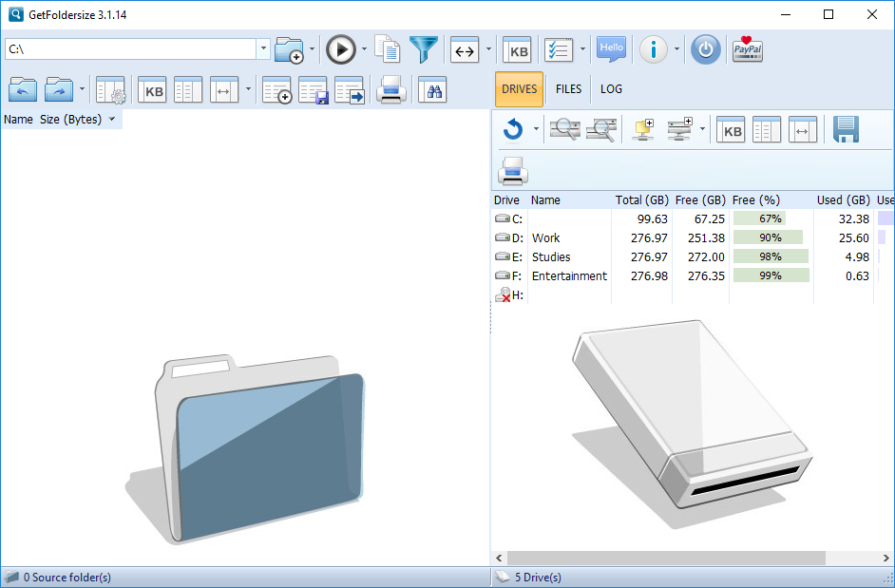Click the Hello speech bubble icon

[611, 49]
